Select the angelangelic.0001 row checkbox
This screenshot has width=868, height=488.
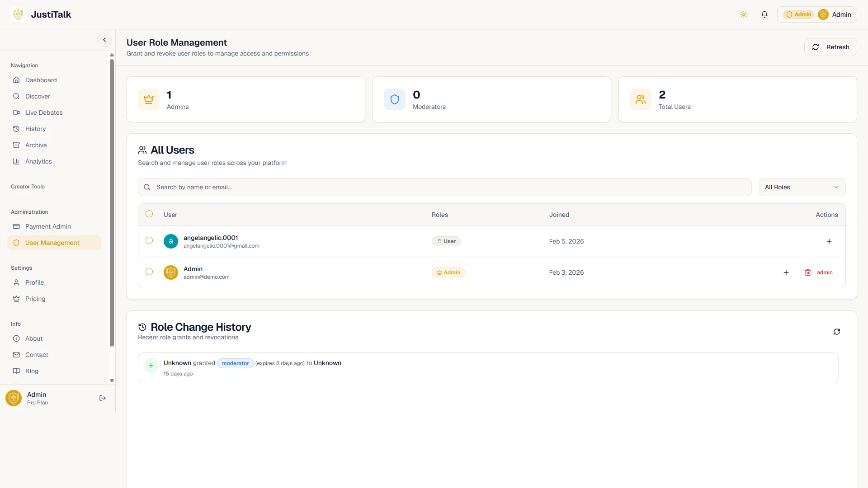[x=149, y=240]
